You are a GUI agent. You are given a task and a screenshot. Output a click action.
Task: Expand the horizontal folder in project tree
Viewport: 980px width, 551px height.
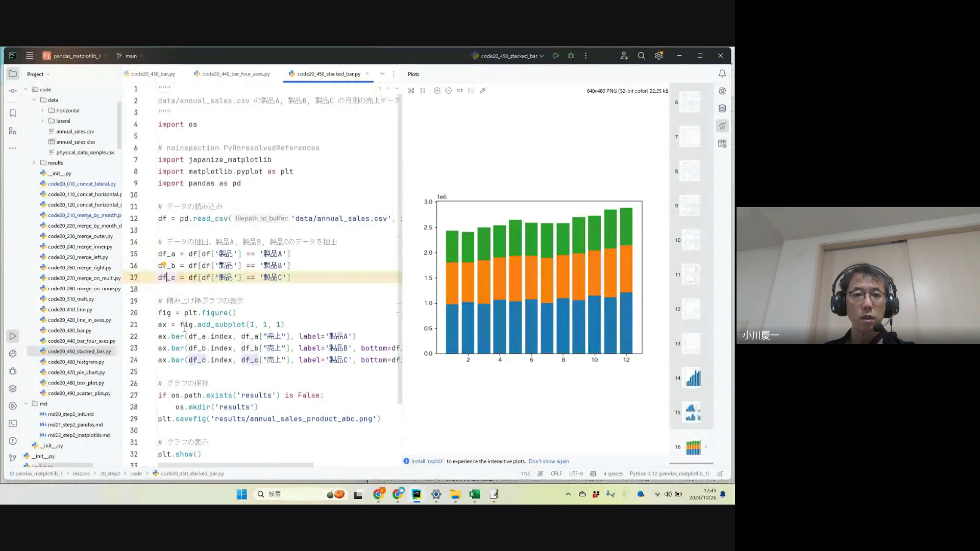click(42, 110)
